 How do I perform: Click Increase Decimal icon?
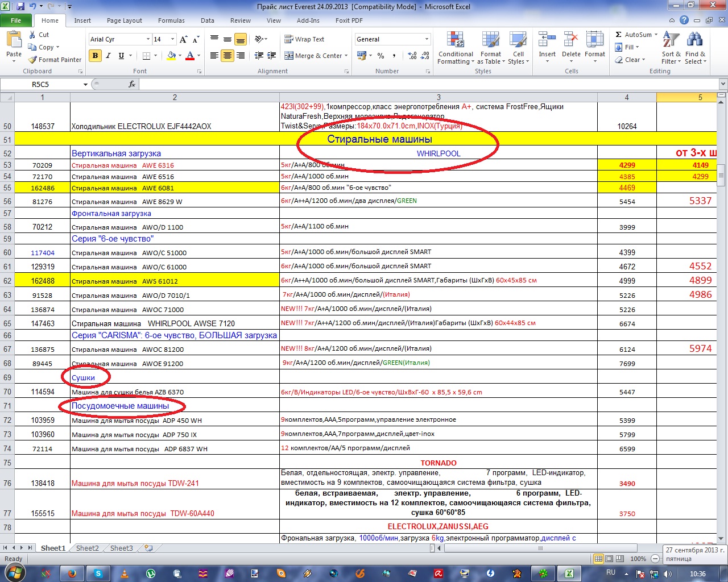(412, 56)
